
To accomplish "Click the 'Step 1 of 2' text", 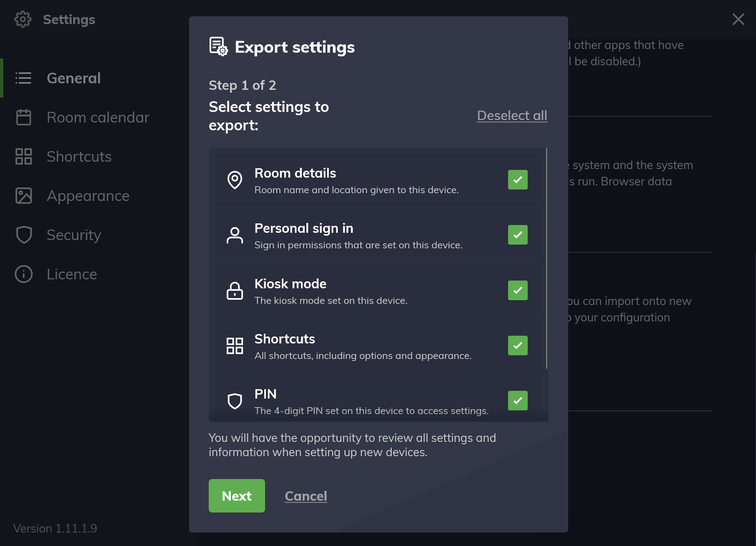I will [242, 85].
